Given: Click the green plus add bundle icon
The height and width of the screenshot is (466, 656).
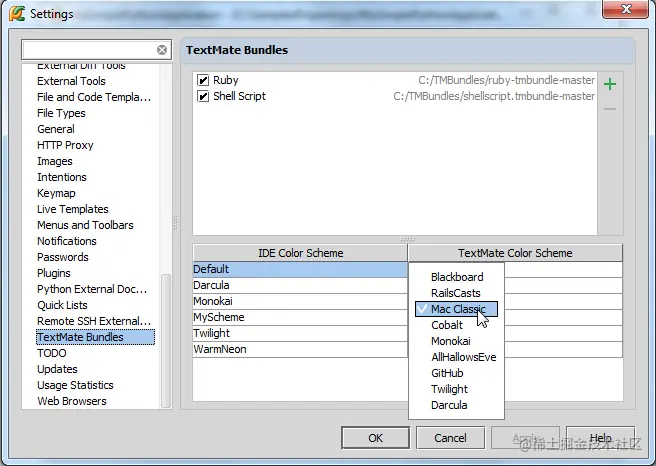Looking at the screenshot, I should (x=610, y=84).
